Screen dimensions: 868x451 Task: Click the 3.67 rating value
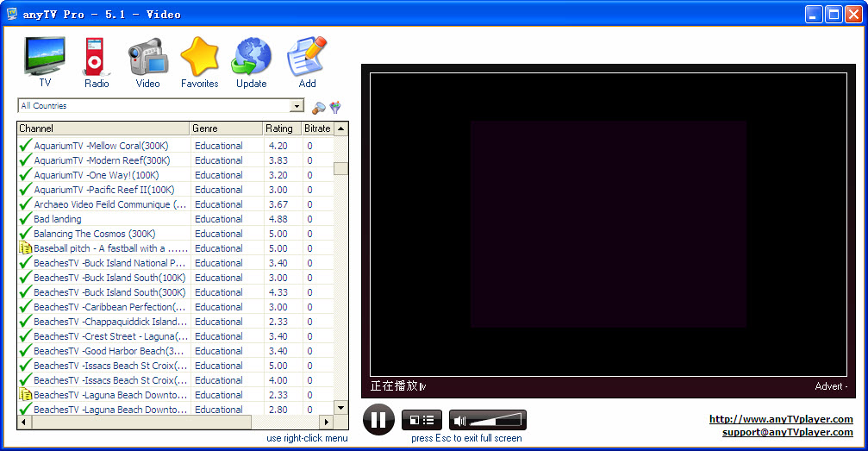(278, 204)
